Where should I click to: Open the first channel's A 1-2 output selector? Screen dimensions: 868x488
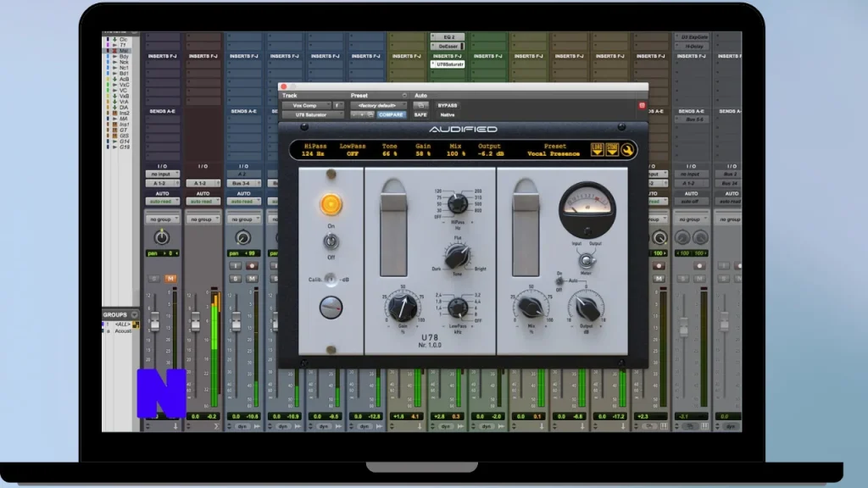tap(162, 183)
